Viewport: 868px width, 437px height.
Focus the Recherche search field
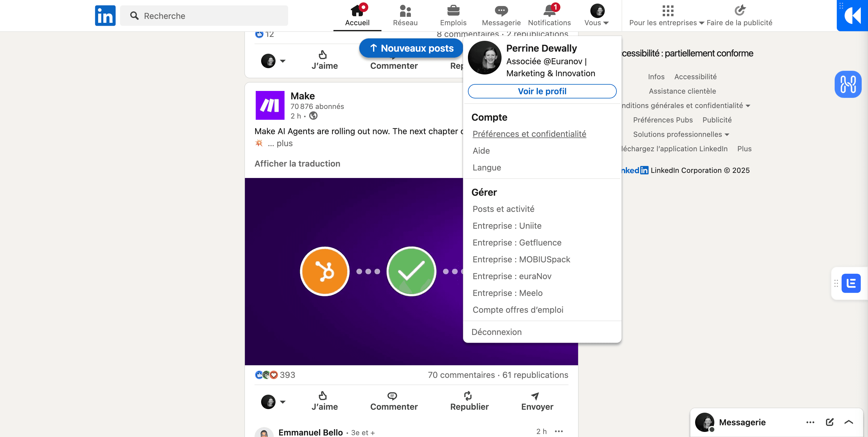coord(204,16)
